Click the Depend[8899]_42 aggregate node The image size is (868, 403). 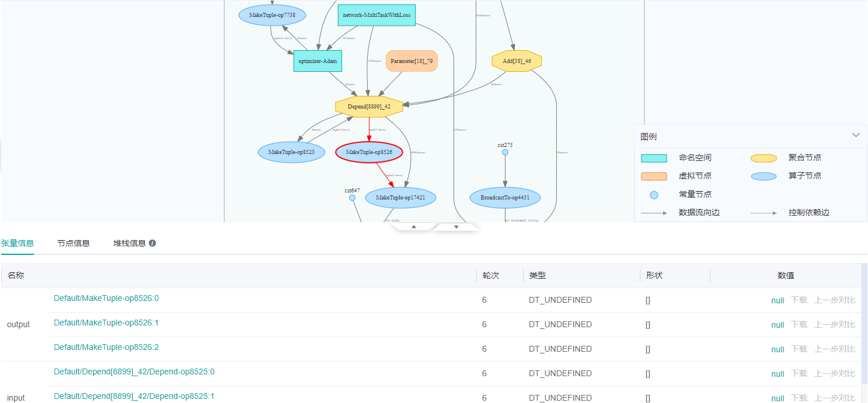click(x=369, y=106)
